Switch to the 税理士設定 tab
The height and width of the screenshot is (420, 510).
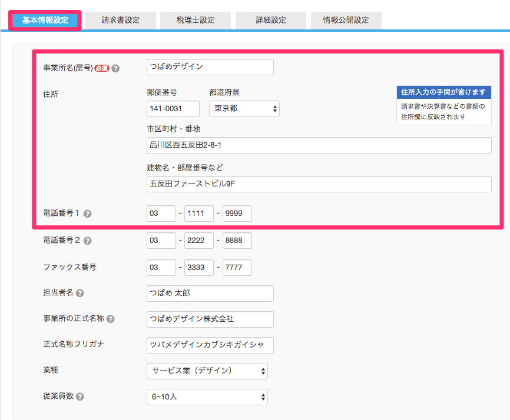click(x=196, y=21)
